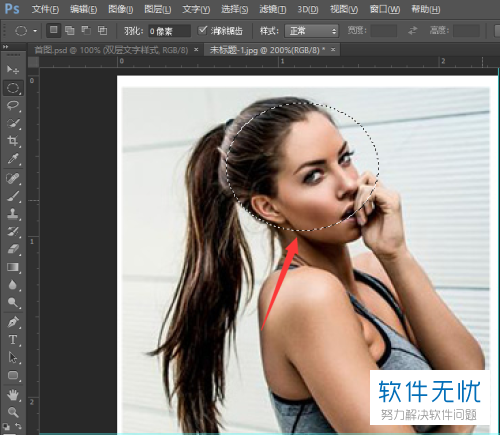Select the Quick Selection tool

(x=13, y=124)
